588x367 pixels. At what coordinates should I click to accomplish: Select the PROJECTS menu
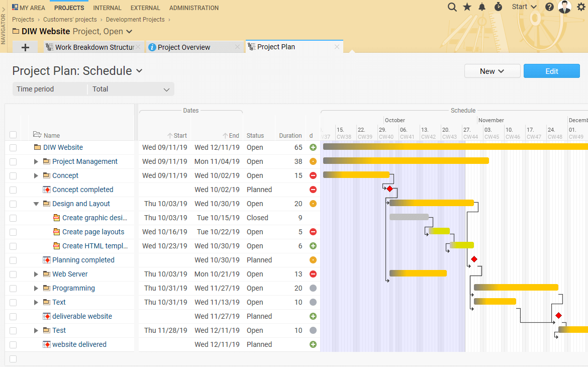[69, 8]
